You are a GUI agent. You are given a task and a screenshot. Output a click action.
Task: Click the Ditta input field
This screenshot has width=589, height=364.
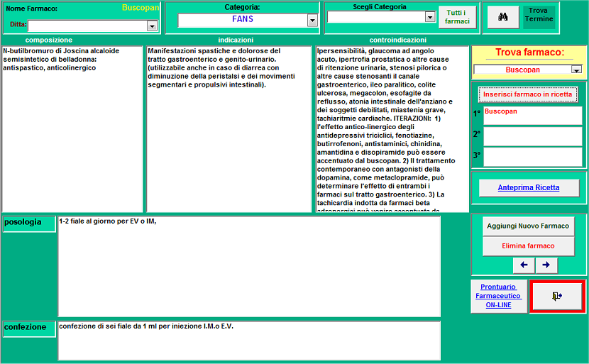pos(87,26)
